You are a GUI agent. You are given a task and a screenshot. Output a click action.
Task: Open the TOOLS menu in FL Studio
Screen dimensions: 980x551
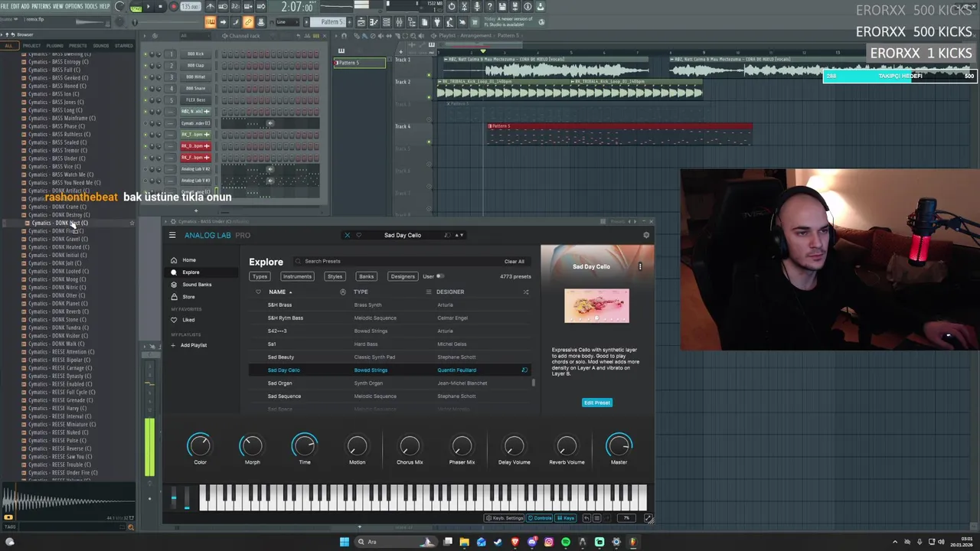coord(91,6)
